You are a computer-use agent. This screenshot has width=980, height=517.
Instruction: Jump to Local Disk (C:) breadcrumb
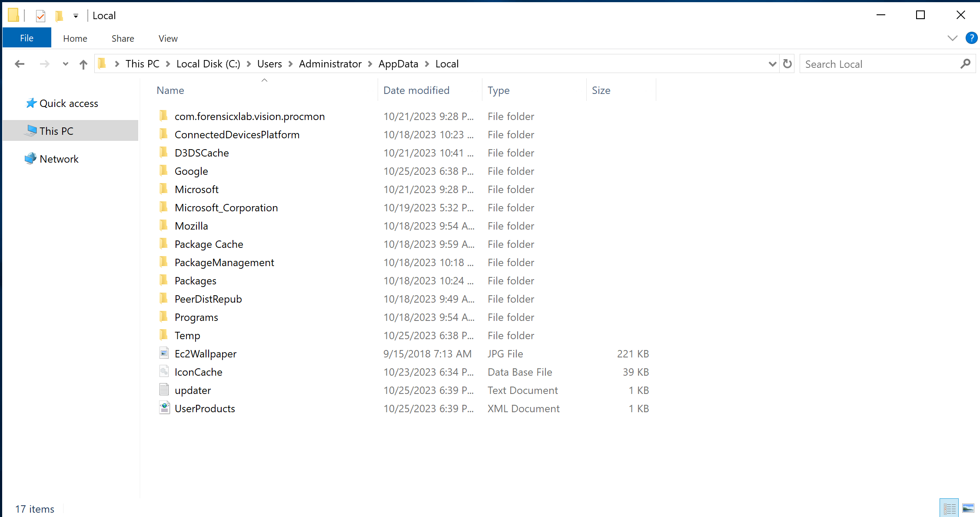(208, 64)
